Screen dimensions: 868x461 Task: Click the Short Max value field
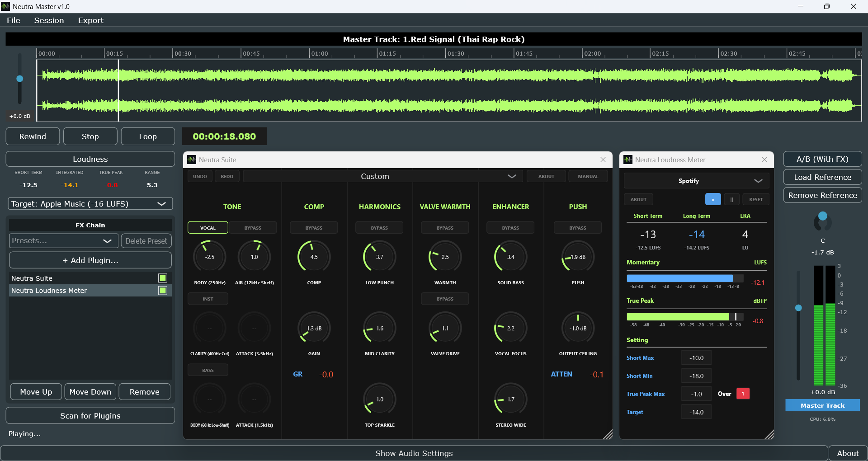pyautogui.click(x=696, y=358)
